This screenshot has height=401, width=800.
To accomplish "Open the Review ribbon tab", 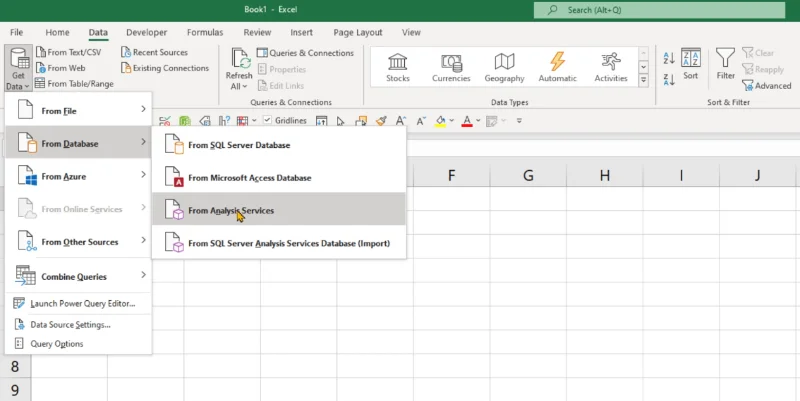I will click(257, 32).
